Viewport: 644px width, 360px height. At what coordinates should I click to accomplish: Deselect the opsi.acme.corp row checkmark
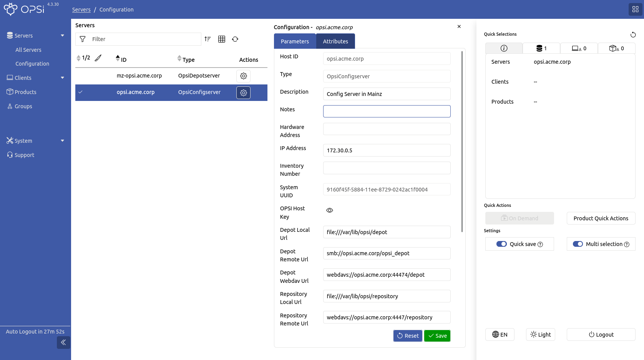tap(80, 92)
